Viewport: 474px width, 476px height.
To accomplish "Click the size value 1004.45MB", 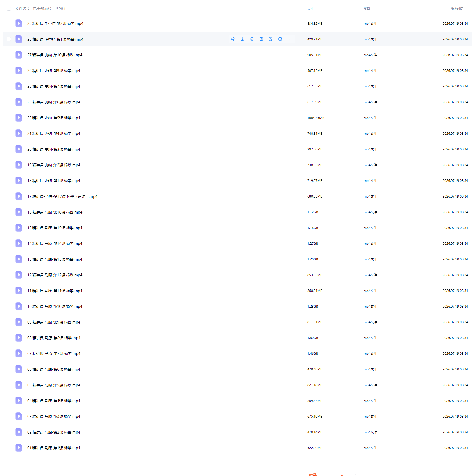I will [x=316, y=118].
